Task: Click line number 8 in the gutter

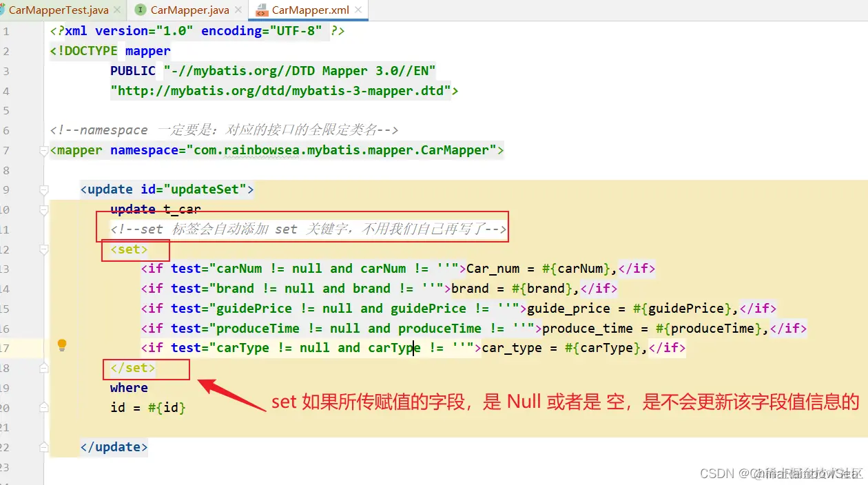Action: click(x=6, y=170)
